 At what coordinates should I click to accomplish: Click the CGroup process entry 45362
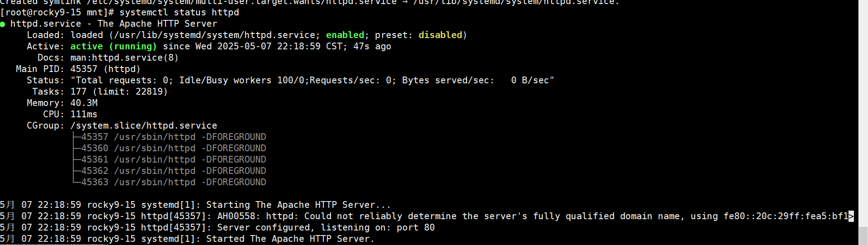tap(173, 171)
